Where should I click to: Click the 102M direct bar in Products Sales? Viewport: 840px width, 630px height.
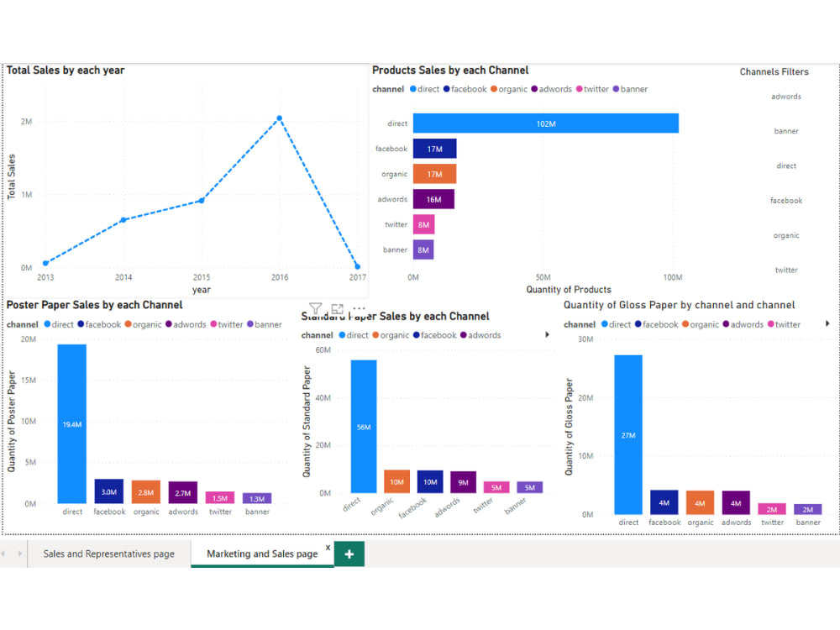(544, 123)
